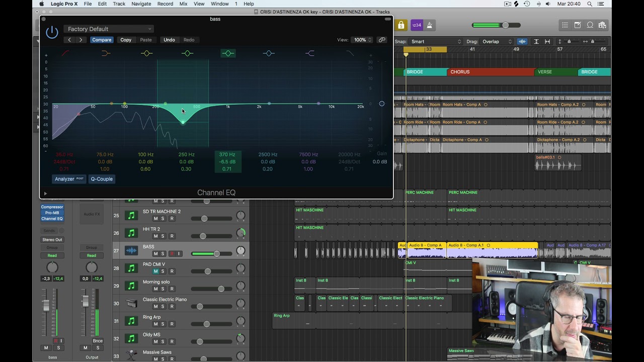Toggle the waveform zoom button

522,42
